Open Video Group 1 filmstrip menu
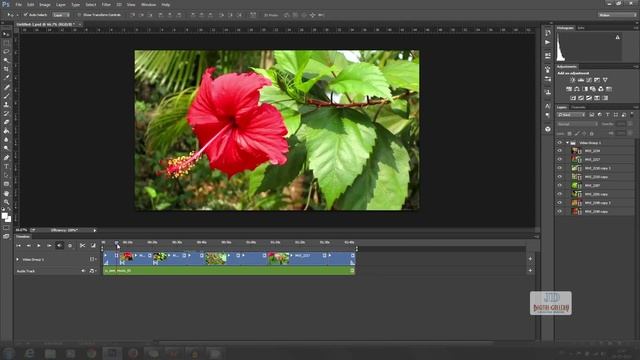The image size is (640, 360). coord(93,259)
